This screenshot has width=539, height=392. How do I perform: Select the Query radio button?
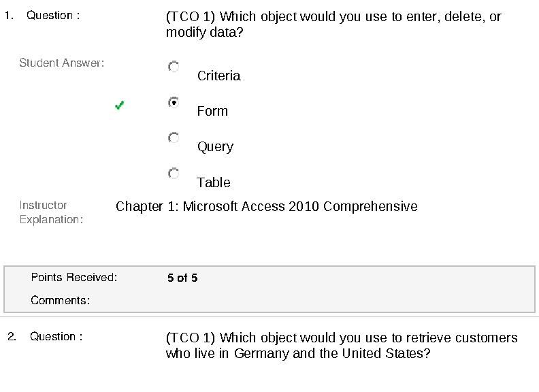pos(174,137)
